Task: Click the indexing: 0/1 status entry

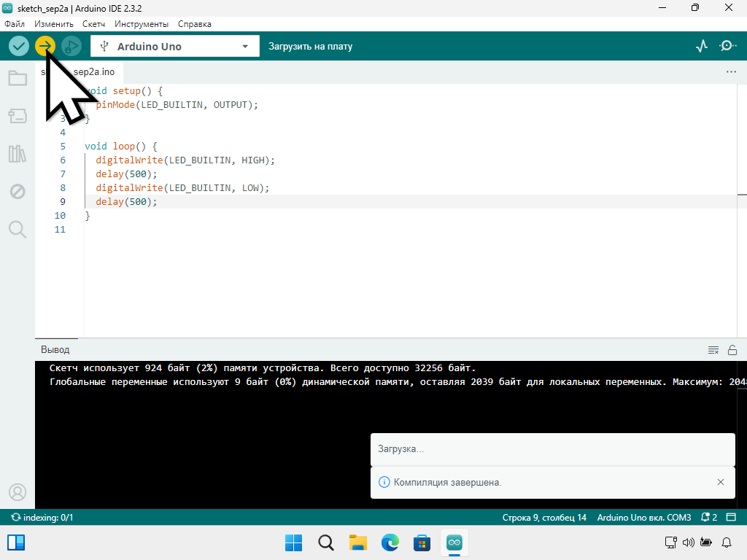Action: [x=42, y=518]
